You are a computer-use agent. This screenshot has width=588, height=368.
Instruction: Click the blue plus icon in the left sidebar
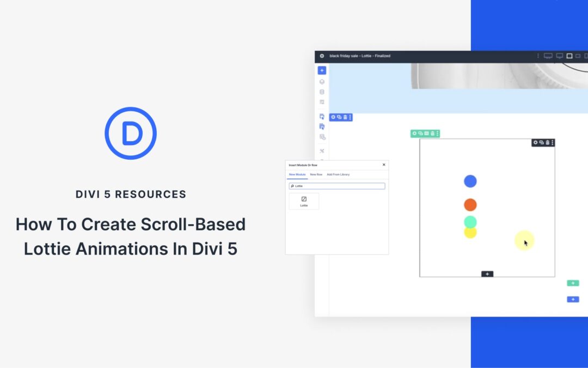pyautogui.click(x=321, y=70)
